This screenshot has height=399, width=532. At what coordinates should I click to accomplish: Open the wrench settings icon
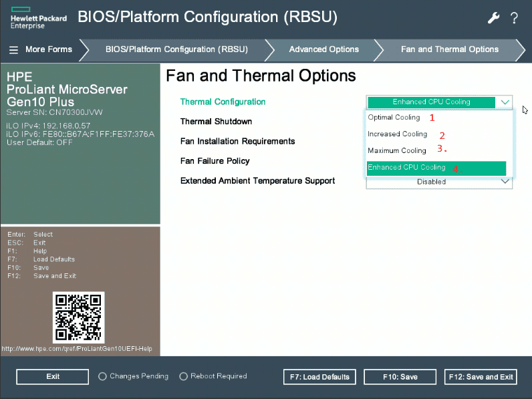point(494,17)
